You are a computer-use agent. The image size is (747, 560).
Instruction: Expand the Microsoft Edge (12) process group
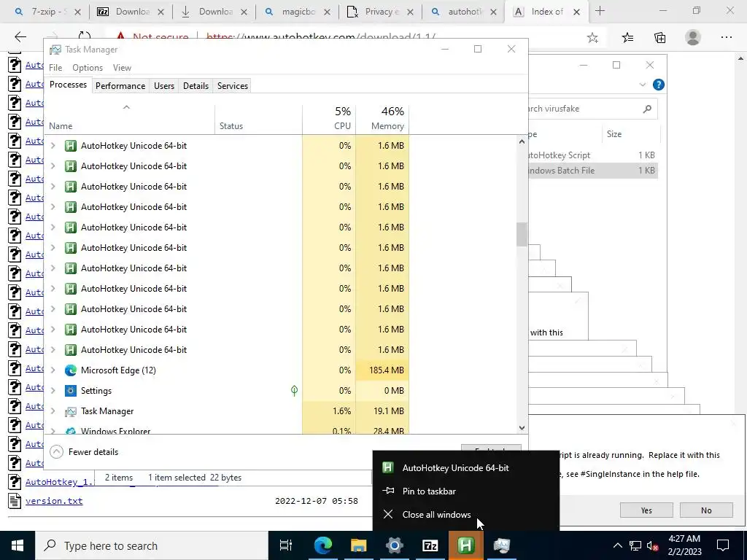click(x=53, y=370)
